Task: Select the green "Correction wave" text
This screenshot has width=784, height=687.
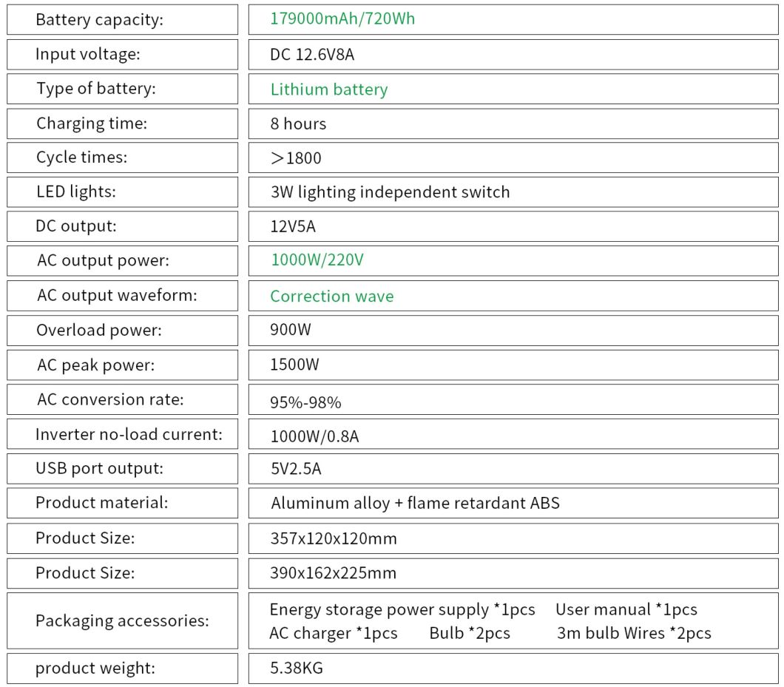Action: pyautogui.click(x=331, y=296)
